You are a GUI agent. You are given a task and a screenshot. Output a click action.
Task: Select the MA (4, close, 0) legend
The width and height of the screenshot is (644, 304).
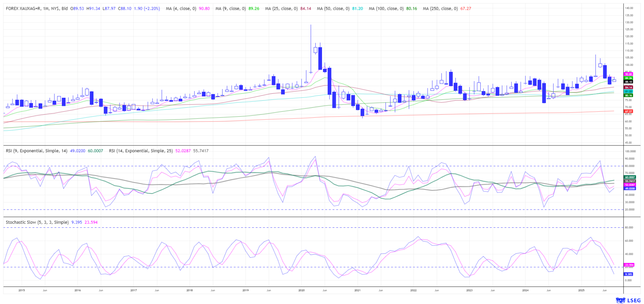(181, 9)
